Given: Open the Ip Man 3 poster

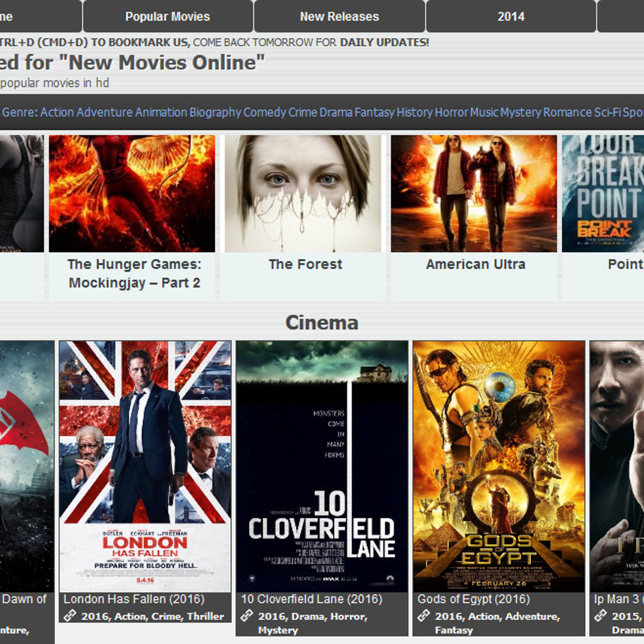Looking at the screenshot, I should [x=617, y=466].
